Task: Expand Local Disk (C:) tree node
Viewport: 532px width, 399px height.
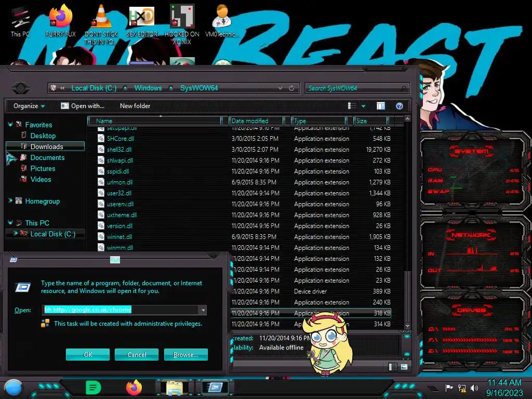Action: click(x=15, y=233)
